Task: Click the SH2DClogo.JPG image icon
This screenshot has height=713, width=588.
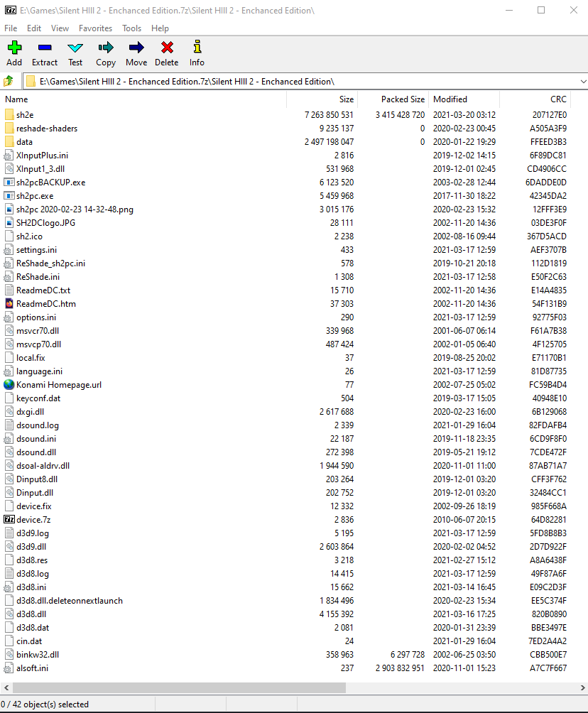Action: coord(9,223)
